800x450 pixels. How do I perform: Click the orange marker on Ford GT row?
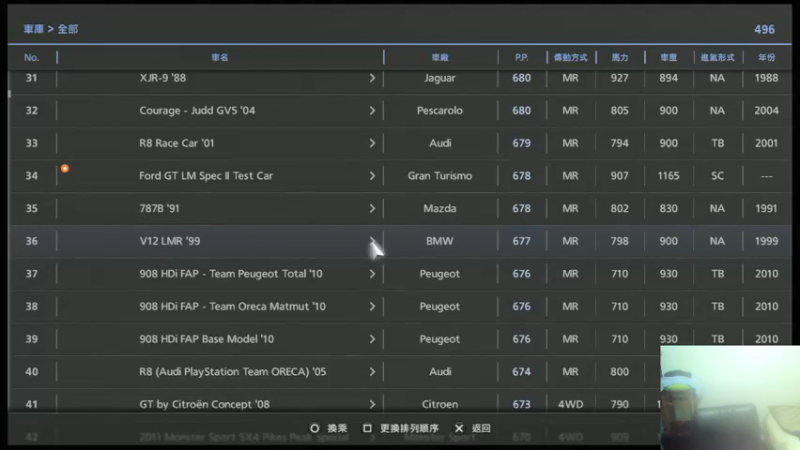65,168
